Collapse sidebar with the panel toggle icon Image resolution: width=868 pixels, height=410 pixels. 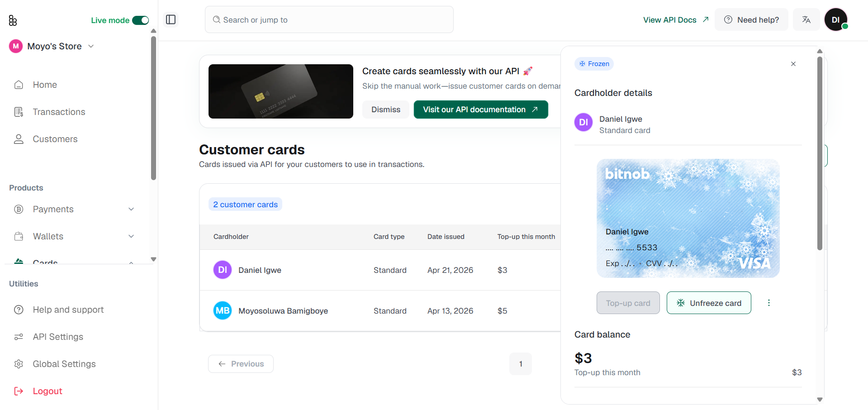(x=171, y=19)
